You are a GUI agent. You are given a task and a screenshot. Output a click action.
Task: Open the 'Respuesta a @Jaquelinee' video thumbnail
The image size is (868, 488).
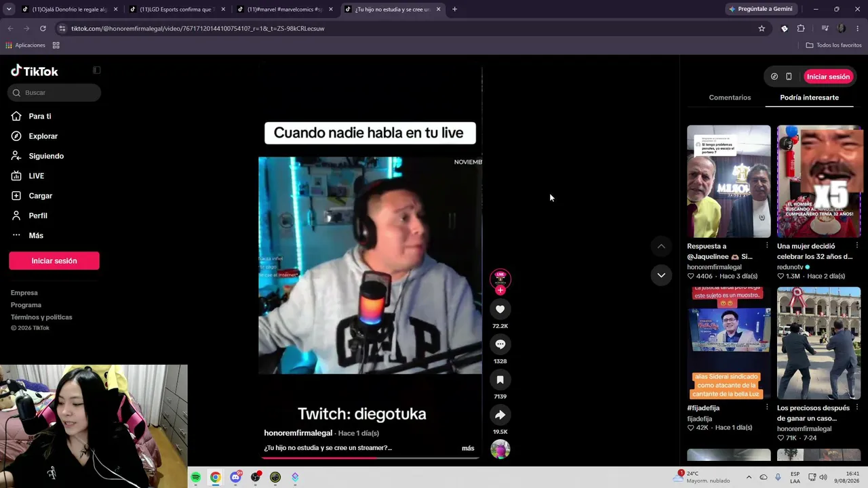[x=728, y=182]
